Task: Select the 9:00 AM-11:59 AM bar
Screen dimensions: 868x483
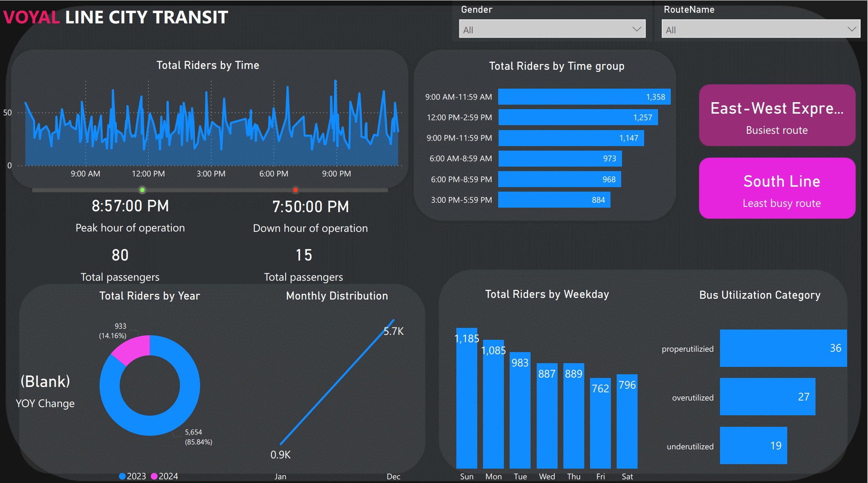Action: (584, 97)
